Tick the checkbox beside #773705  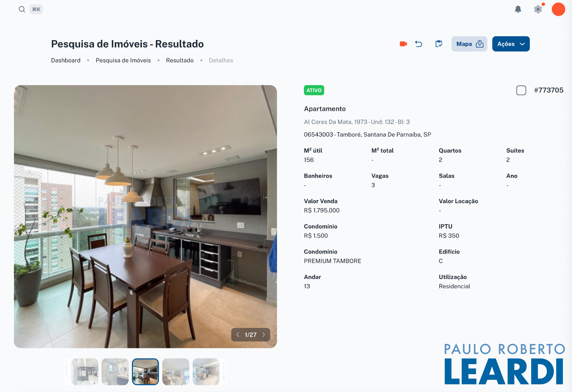click(x=521, y=90)
